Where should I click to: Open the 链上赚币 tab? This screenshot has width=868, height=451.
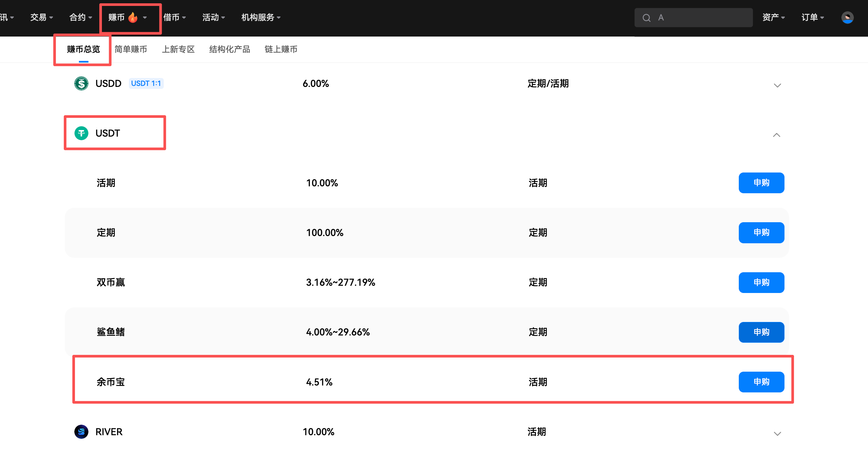point(281,50)
